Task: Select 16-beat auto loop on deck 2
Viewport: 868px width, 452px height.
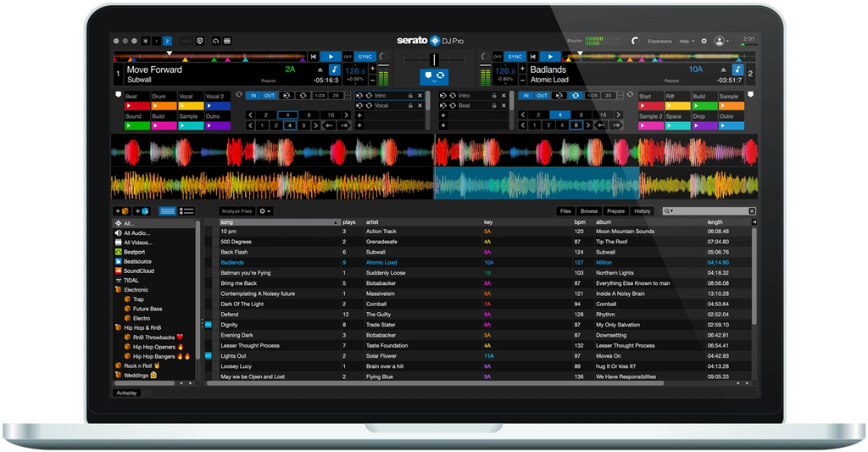Action: [x=604, y=115]
